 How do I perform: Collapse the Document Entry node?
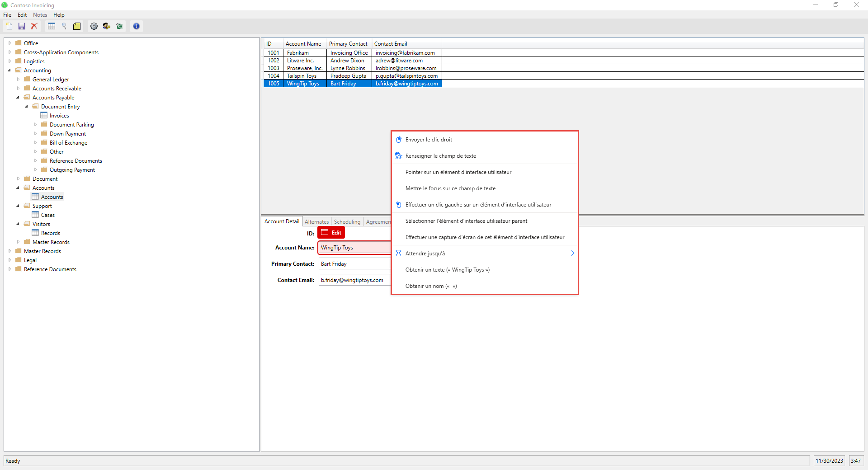[27, 107]
